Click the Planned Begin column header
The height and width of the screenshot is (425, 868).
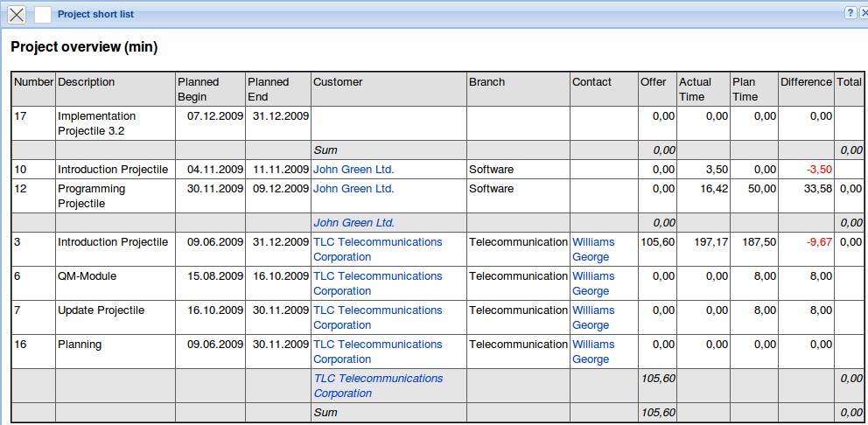coord(198,88)
